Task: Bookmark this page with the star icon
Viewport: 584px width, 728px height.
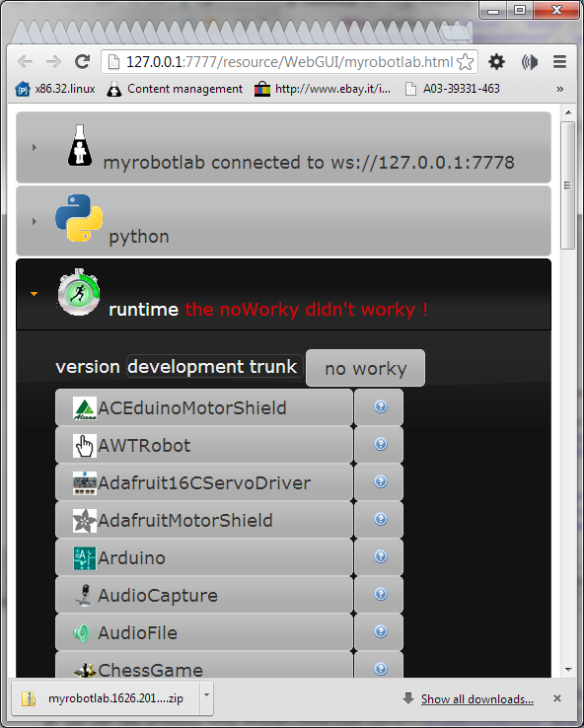Action: click(465, 62)
